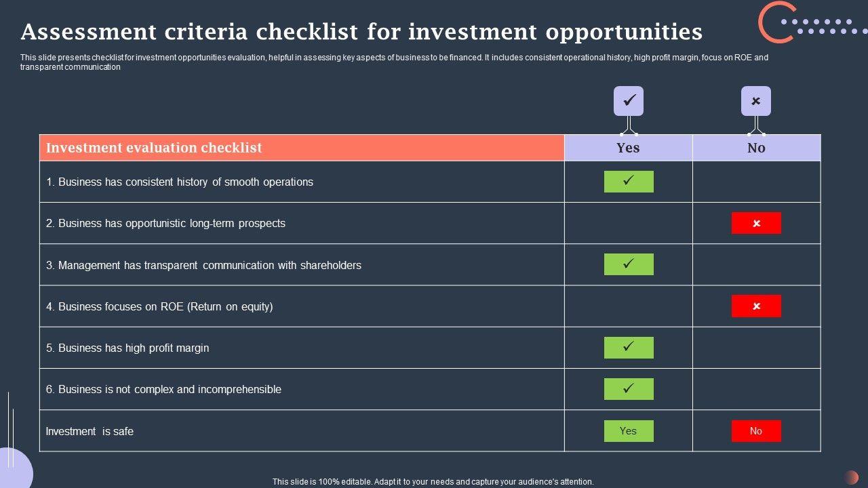Viewport: 868px width, 488px height.
Task: Click the small gradient circle in the bottom-right corner
Action: pyautogui.click(x=851, y=477)
